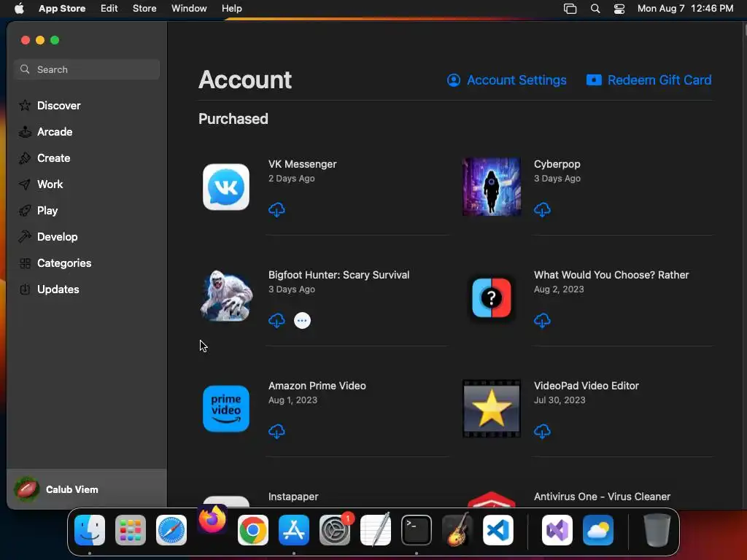Download What Would You Choose? Rather
This screenshot has width=747, height=560.
click(x=542, y=321)
